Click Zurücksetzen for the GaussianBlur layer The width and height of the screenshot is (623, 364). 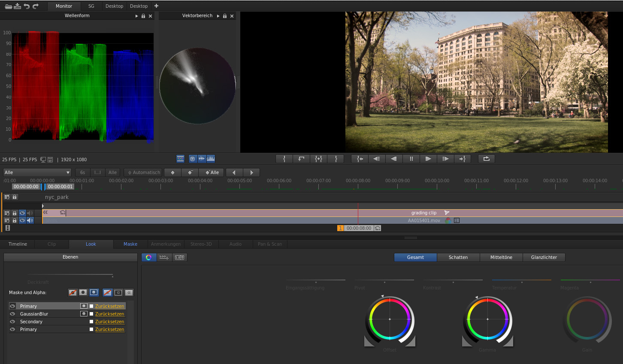pos(109,314)
